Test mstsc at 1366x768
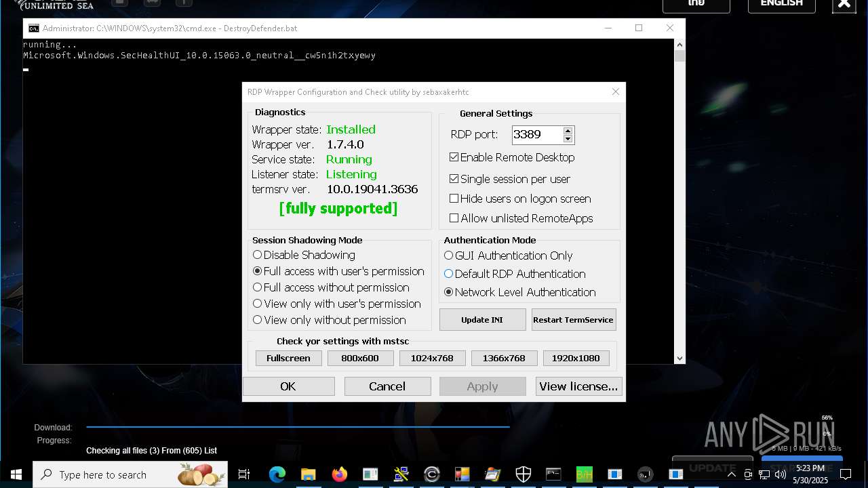This screenshot has width=868, height=488. point(504,358)
